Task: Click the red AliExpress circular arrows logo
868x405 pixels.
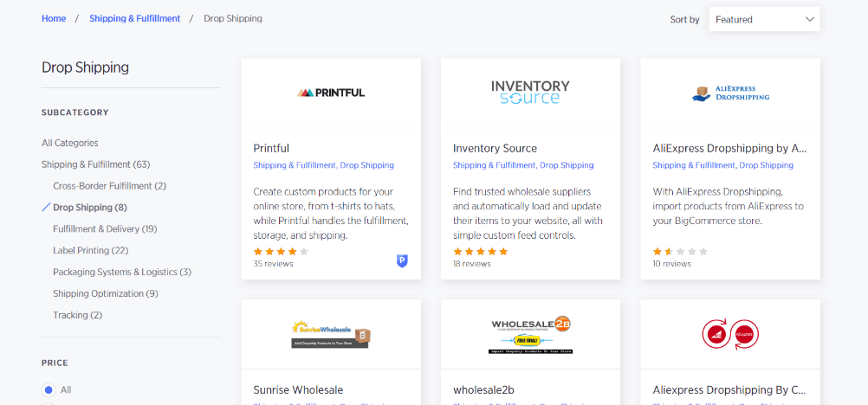Action: pyautogui.click(x=730, y=334)
